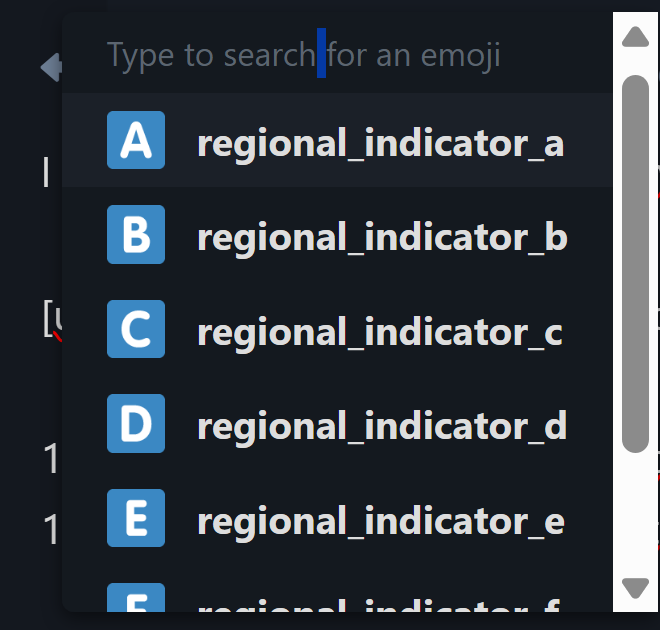Viewport: 660px width, 630px height.
Task: Choose regional_indicator_a from the emoji list
Action: pos(380,143)
